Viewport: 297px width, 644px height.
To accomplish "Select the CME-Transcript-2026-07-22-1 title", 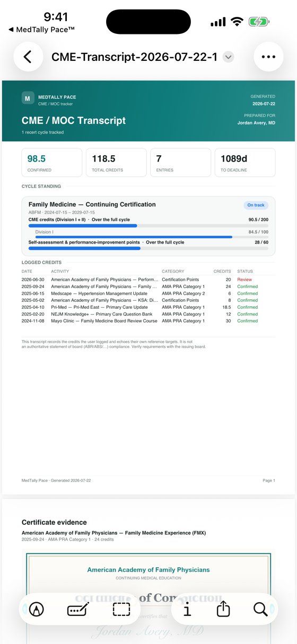I will pos(134,57).
